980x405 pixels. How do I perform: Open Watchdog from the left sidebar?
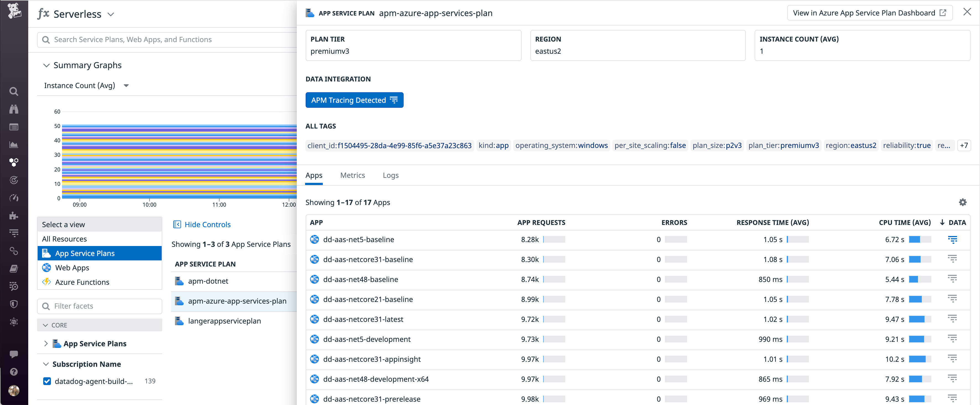[x=14, y=109]
